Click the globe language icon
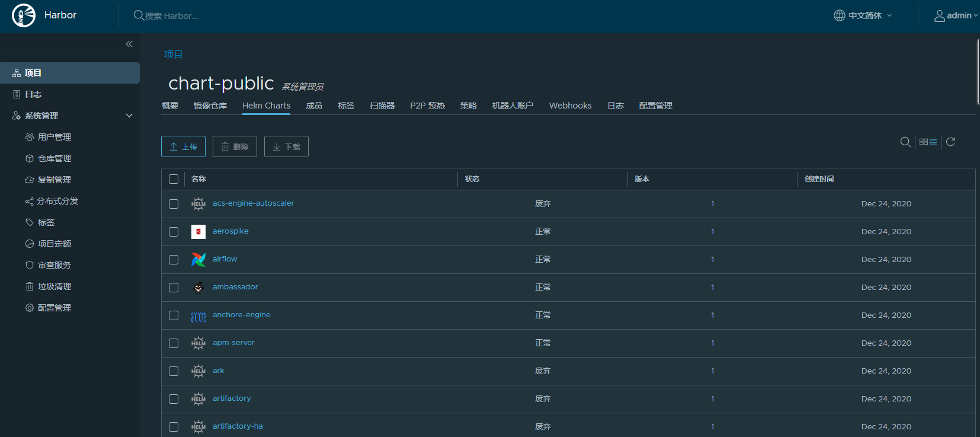Image resolution: width=980 pixels, height=437 pixels. click(840, 15)
